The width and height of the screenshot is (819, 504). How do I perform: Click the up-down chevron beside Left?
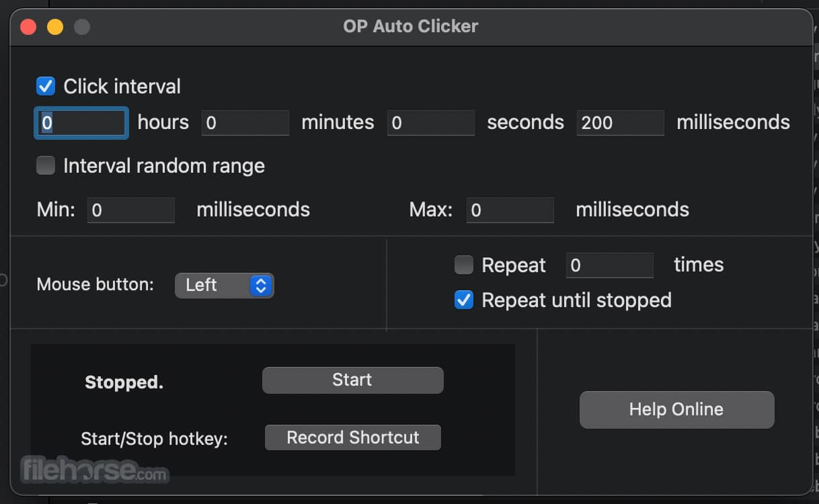261,285
